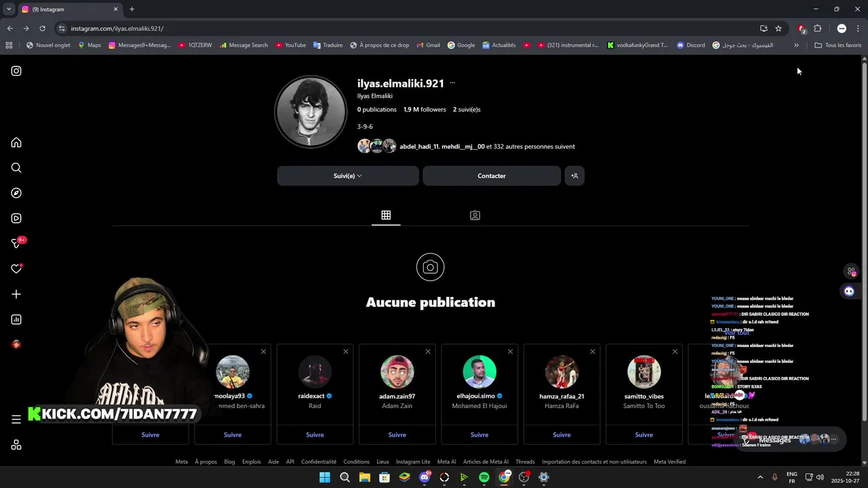Open Tous les favoris folder
868x488 pixels.
pos(838,45)
